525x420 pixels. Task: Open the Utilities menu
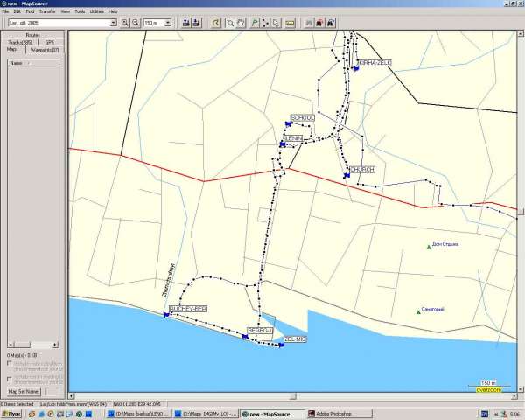(96, 11)
